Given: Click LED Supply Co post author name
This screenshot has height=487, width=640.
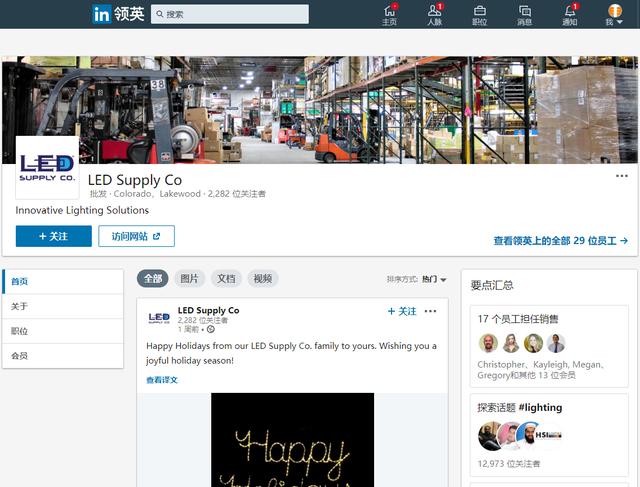Looking at the screenshot, I should click(x=209, y=310).
